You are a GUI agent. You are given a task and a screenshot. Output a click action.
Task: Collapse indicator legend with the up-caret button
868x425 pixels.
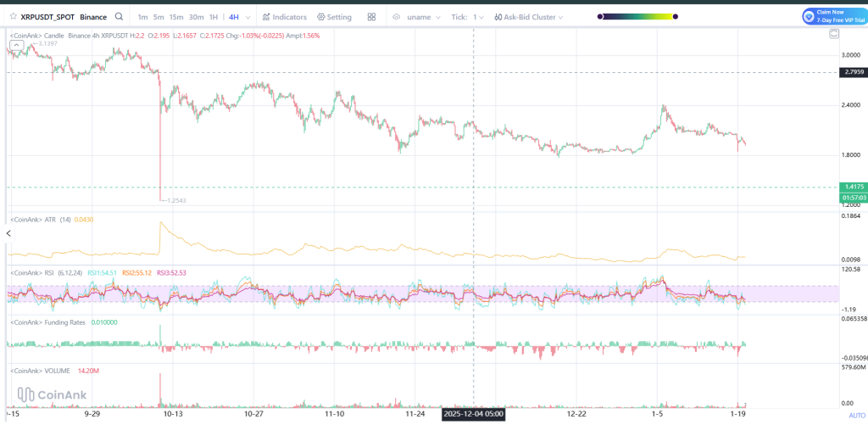(x=15, y=45)
